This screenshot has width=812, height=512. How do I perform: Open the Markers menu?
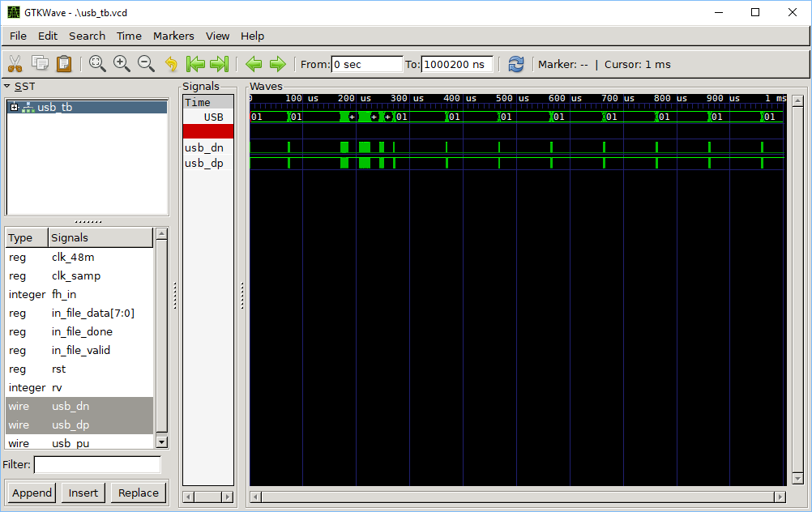173,36
